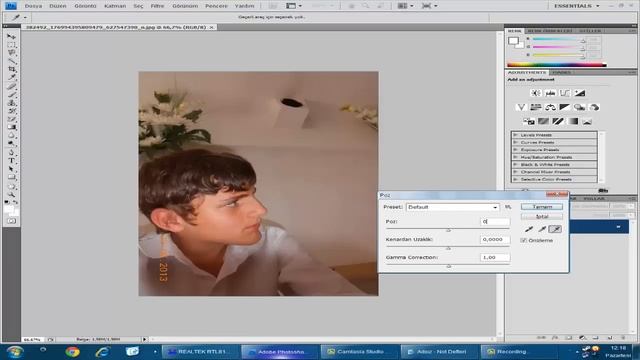This screenshot has height=360, width=640.
Task: Add a Posterize adjustment
Action: [543, 121]
